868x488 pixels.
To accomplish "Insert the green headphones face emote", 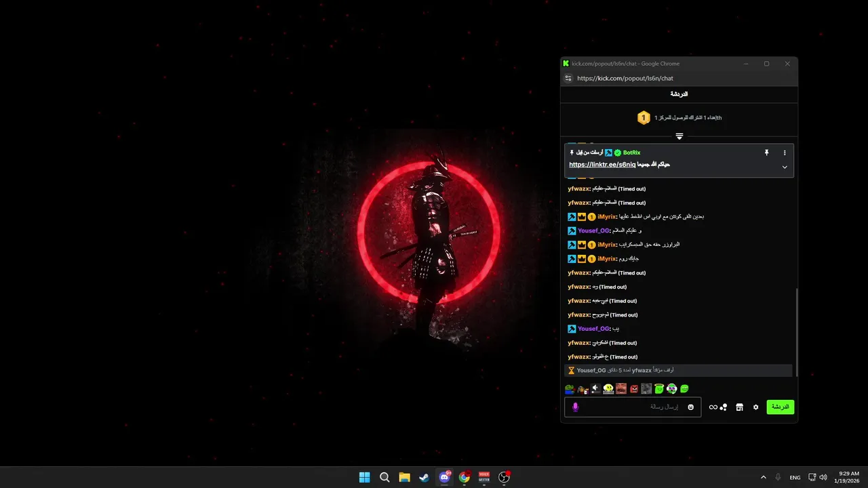I will click(x=671, y=389).
